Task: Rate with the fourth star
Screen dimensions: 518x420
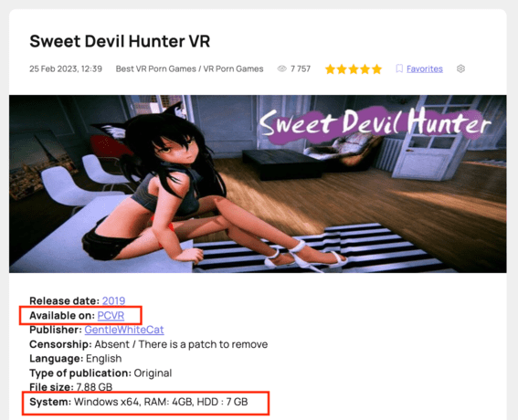Action: coord(365,69)
